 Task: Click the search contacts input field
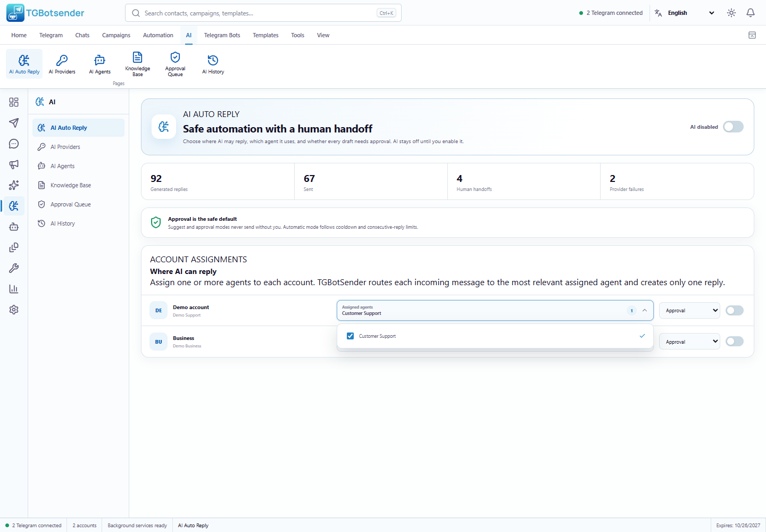263,13
